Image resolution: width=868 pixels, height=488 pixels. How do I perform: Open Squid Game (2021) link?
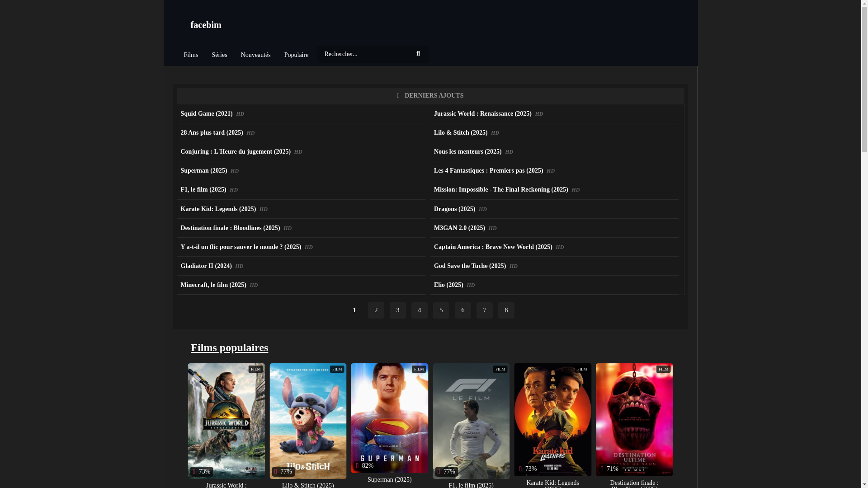tap(207, 114)
